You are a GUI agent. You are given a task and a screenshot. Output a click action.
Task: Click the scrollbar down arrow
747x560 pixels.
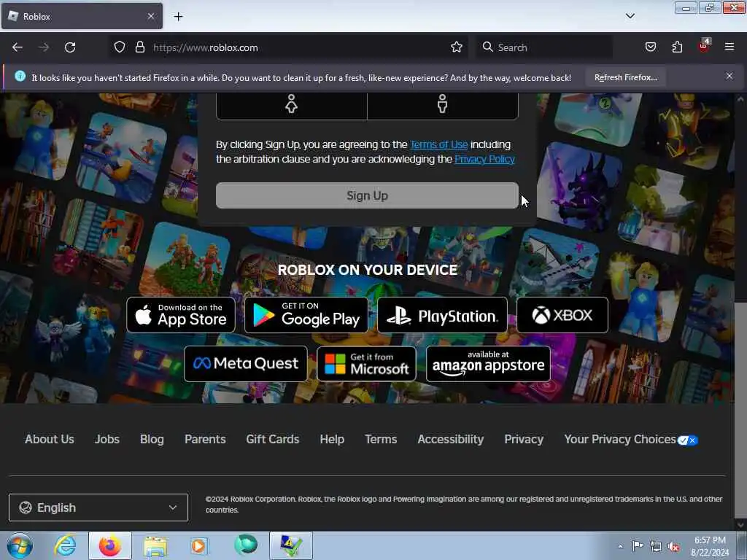740,524
